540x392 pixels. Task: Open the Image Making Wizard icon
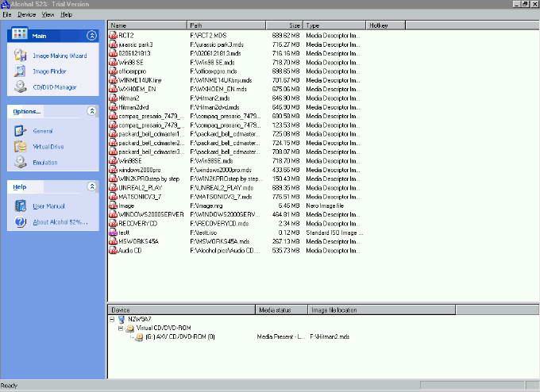pyautogui.click(x=21, y=56)
